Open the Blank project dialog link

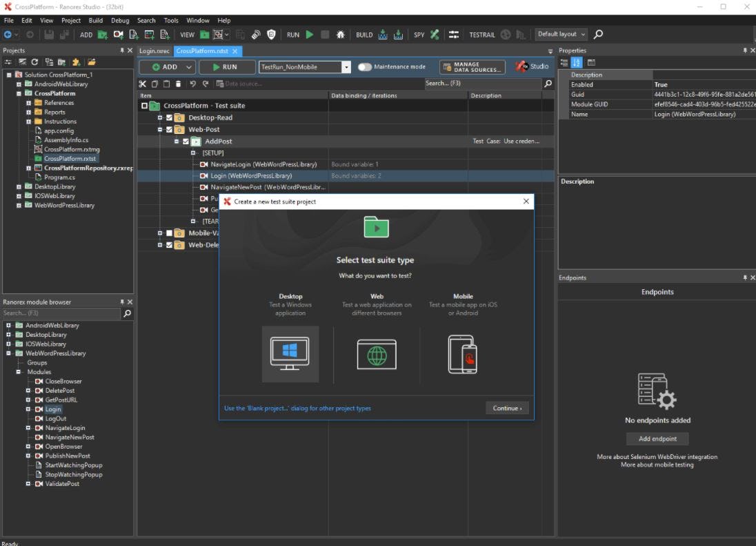tap(297, 408)
